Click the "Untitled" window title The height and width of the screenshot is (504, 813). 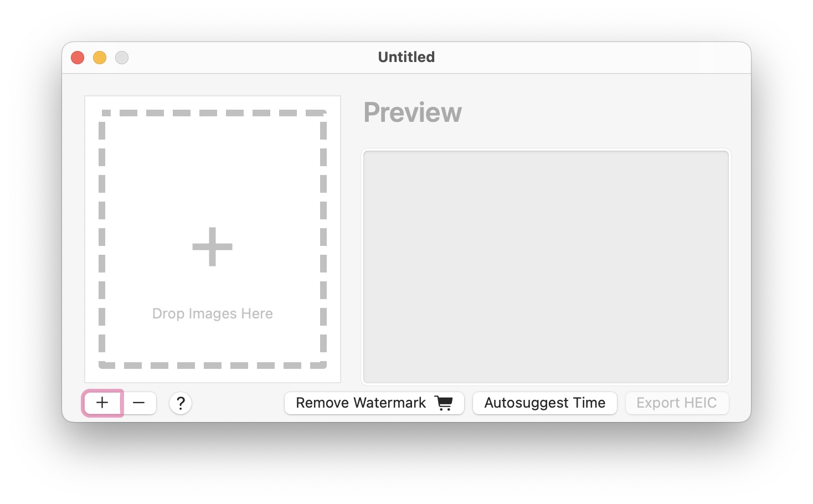point(406,57)
